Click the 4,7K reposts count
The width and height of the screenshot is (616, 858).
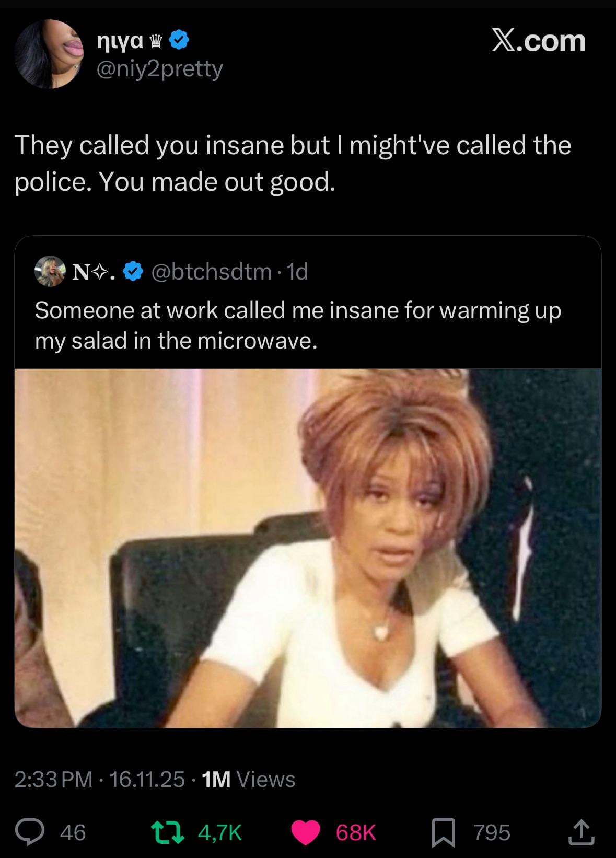point(219,832)
